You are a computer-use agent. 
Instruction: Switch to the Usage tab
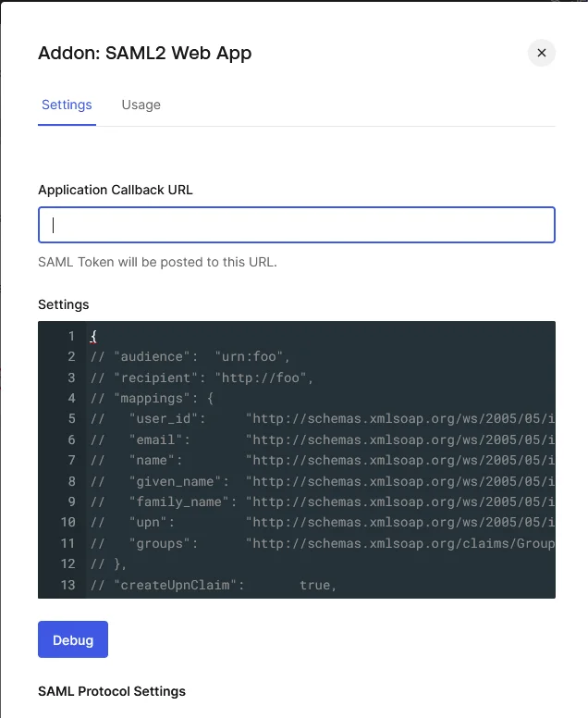pyautogui.click(x=141, y=105)
